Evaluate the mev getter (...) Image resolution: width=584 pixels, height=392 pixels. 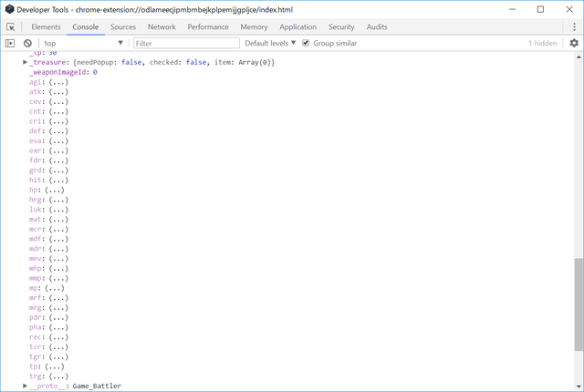point(58,259)
